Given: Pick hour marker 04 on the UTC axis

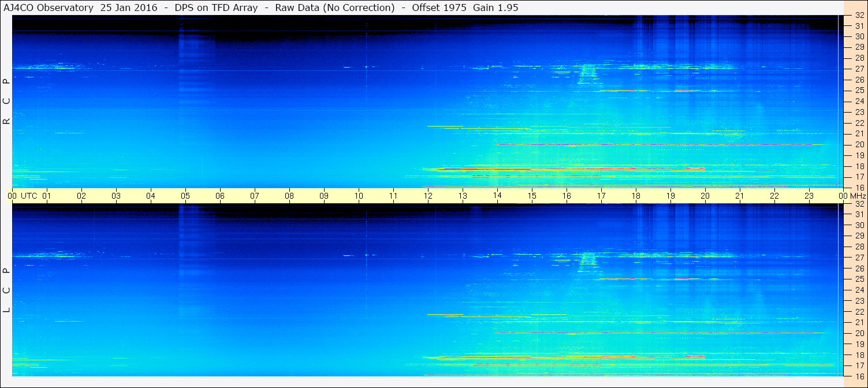Looking at the screenshot, I should [x=151, y=196].
